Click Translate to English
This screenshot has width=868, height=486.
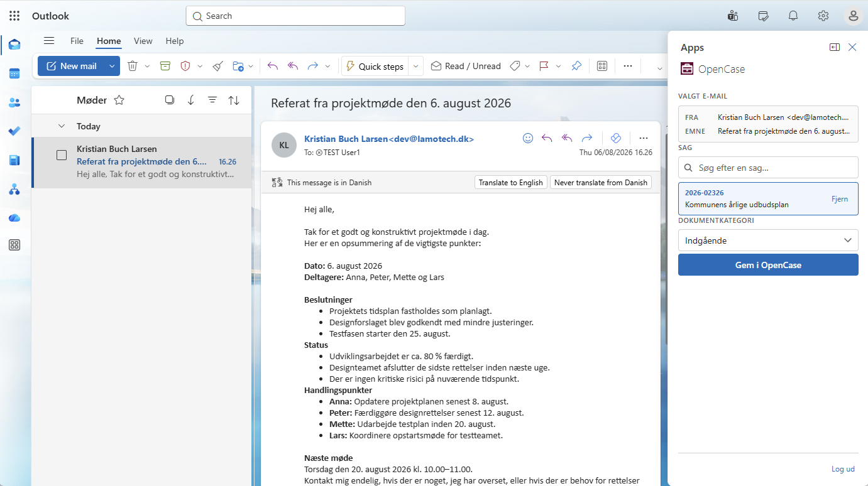[510, 183]
